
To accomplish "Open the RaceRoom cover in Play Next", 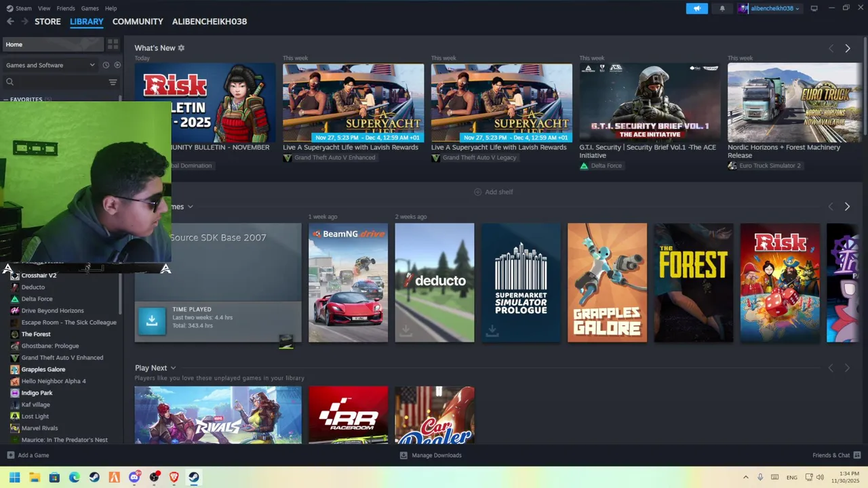I will pyautogui.click(x=349, y=415).
